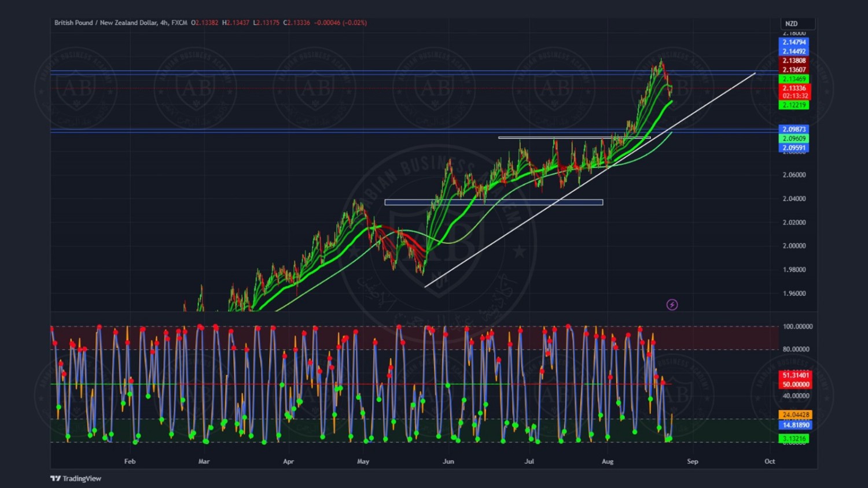Image resolution: width=868 pixels, height=488 pixels.
Task: Click the 2.00000 price scale level
Action: (794, 246)
